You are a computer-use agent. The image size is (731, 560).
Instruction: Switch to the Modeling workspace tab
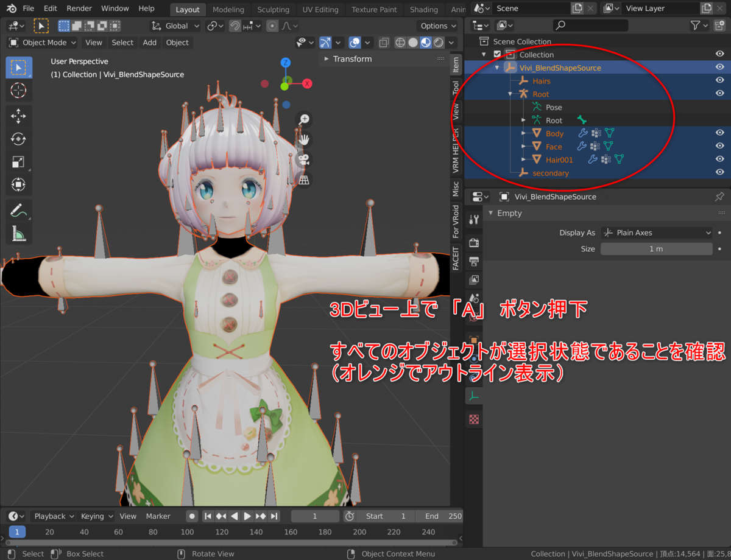(x=228, y=9)
